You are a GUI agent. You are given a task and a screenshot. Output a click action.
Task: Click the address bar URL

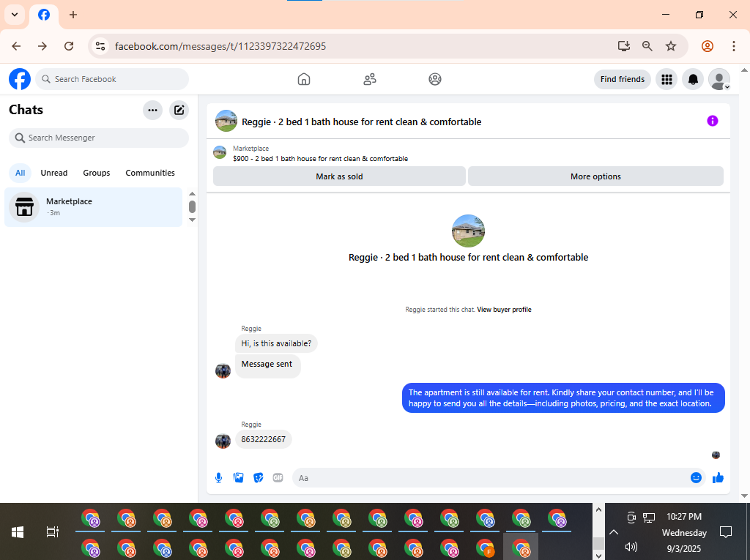tap(220, 46)
